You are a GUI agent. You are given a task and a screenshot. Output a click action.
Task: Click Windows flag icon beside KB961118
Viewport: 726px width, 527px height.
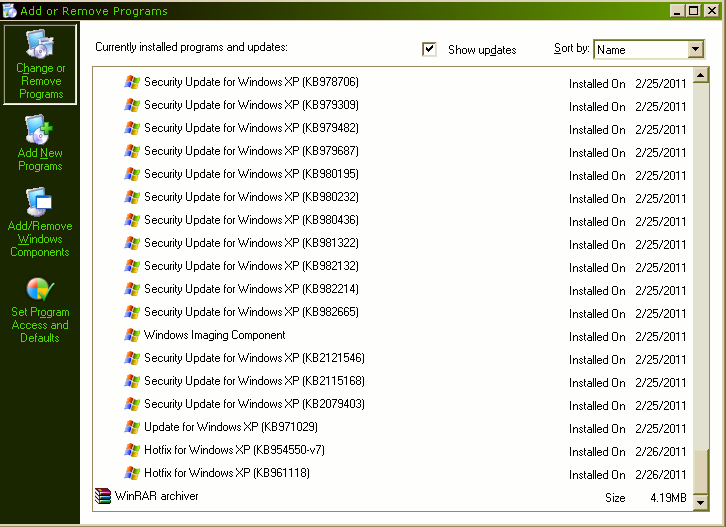point(132,473)
